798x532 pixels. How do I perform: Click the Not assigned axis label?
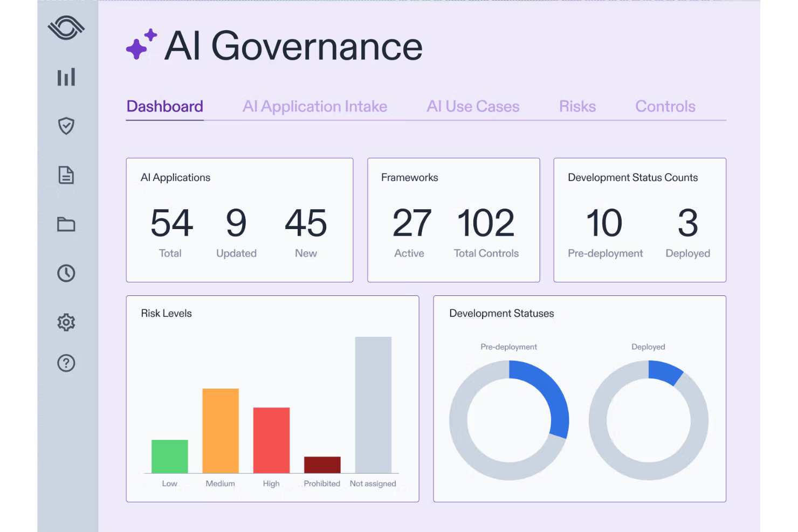tap(373, 484)
